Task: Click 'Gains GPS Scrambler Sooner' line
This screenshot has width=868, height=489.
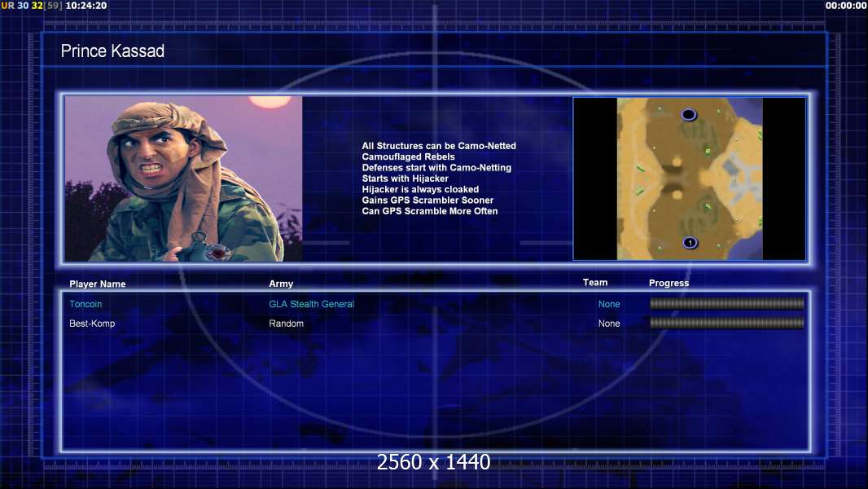Action: pyautogui.click(x=428, y=200)
